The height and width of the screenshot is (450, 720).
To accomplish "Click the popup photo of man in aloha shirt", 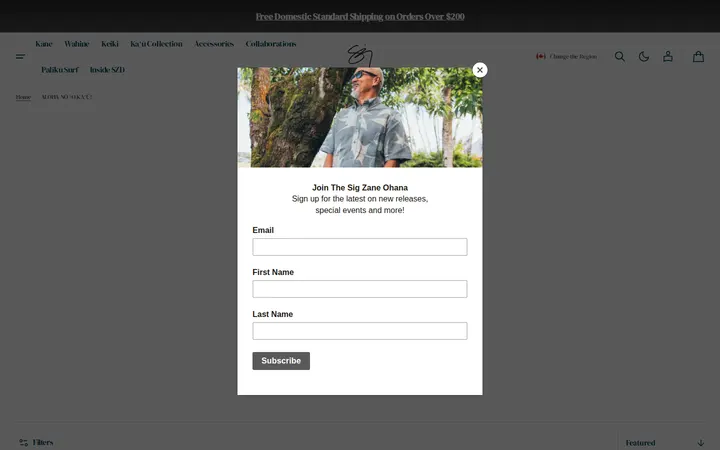I will tap(360, 118).
